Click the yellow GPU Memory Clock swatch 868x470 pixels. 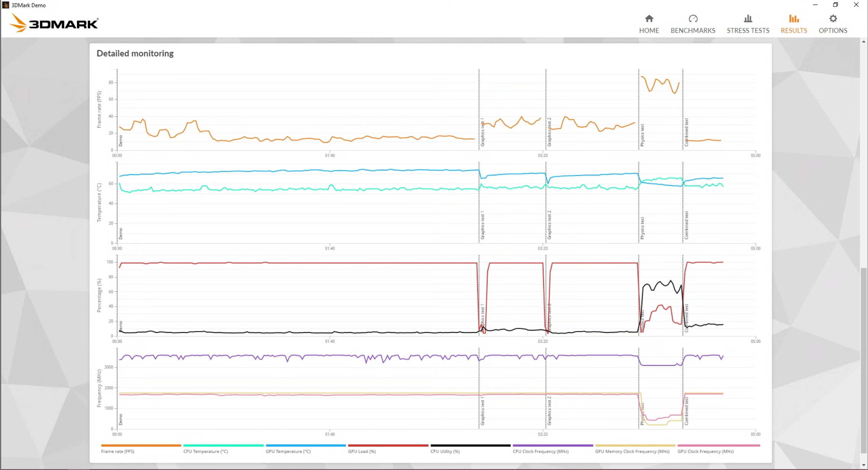click(635, 445)
